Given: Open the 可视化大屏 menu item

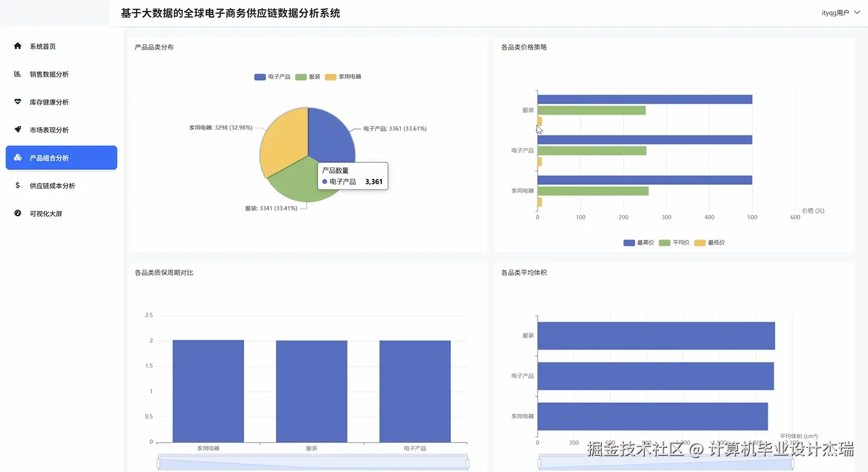Looking at the screenshot, I should point(61,214).
